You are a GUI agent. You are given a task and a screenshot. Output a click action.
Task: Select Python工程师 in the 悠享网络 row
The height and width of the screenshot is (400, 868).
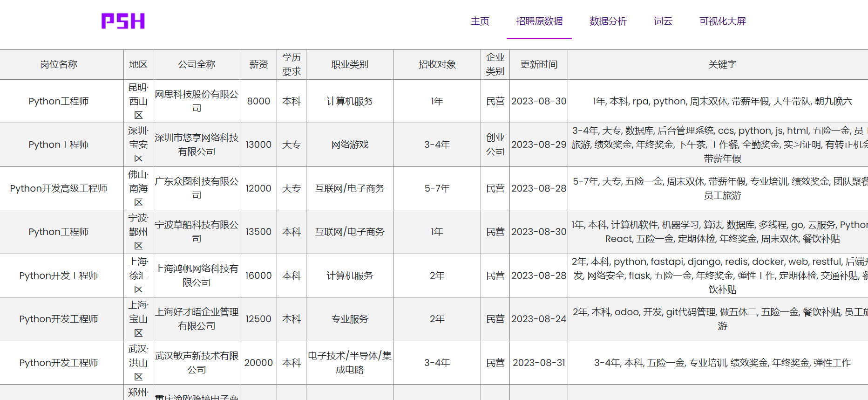pyautogui.click(x=59, y=145)
